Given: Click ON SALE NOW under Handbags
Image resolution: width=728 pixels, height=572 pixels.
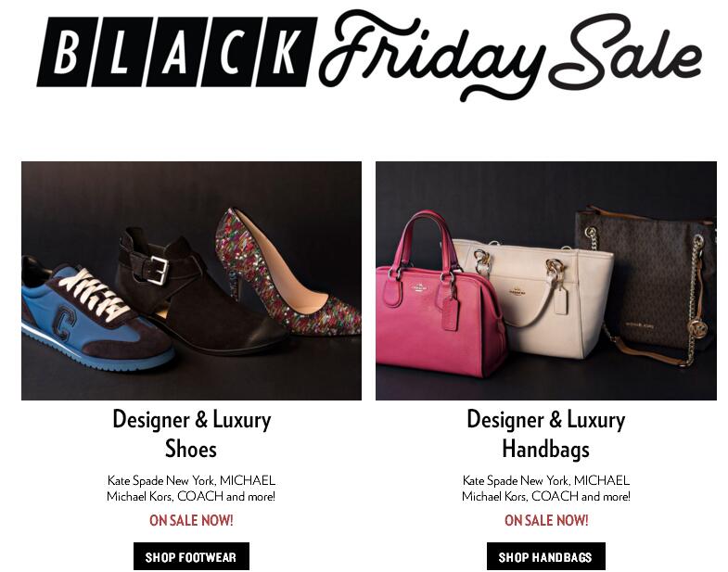Looking at the screenshot, I should pos(546,520).
